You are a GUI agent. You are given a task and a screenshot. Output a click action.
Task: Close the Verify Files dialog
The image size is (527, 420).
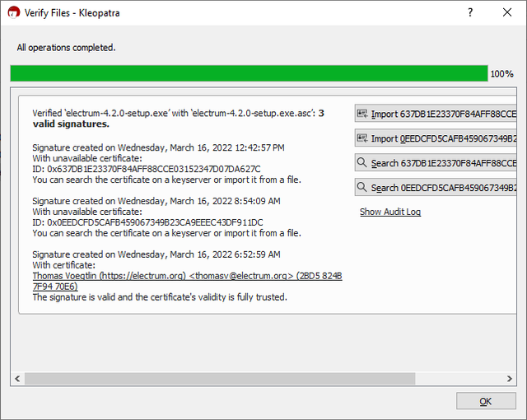point(507,12)
